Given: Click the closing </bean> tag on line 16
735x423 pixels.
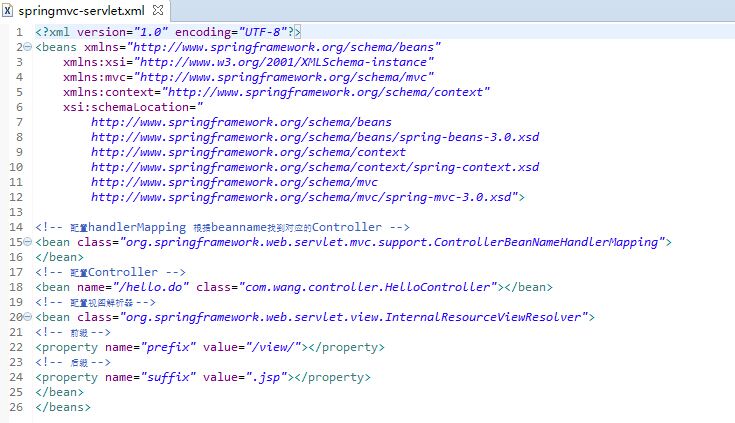Looking at the screenshot, I should 60,257.
